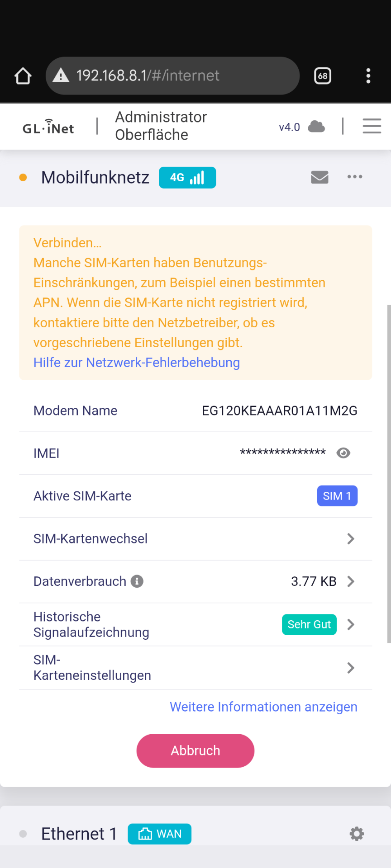
Task: Open Mobilfunknetz more options dots
Action: pos(355,177)
